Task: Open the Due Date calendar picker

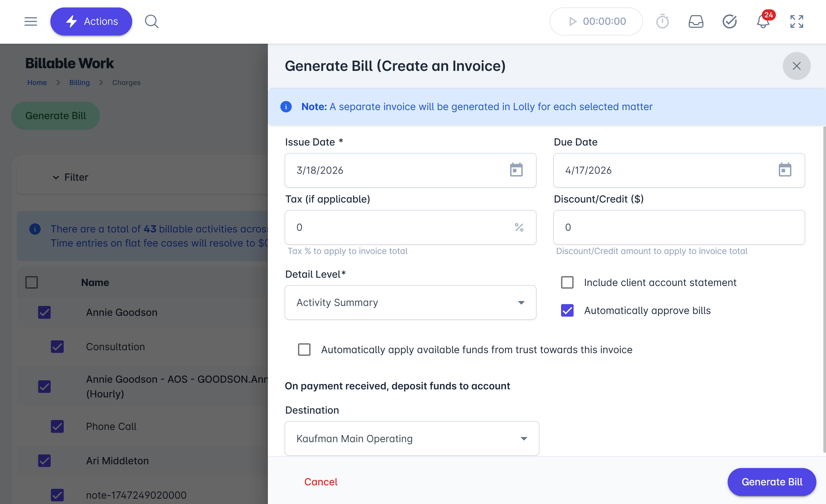Action: 785,170
